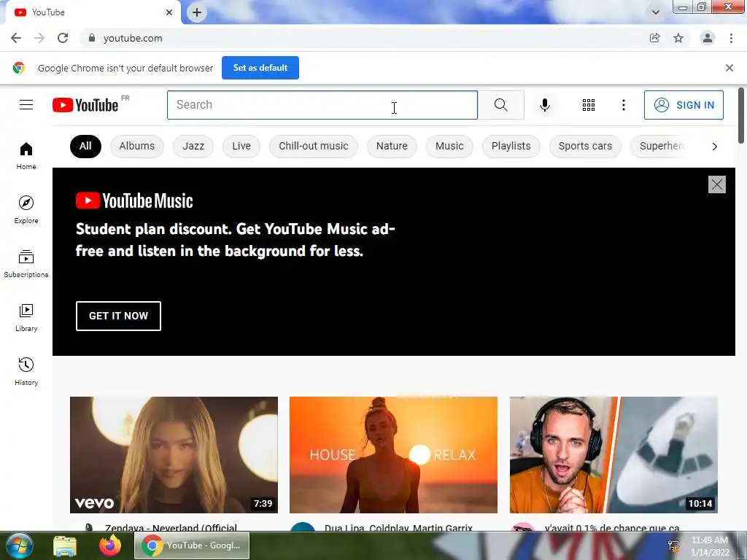This screenshot has height=560, width=747.
Task: Select the All filter chip
Action: click(x=85, y=146)
